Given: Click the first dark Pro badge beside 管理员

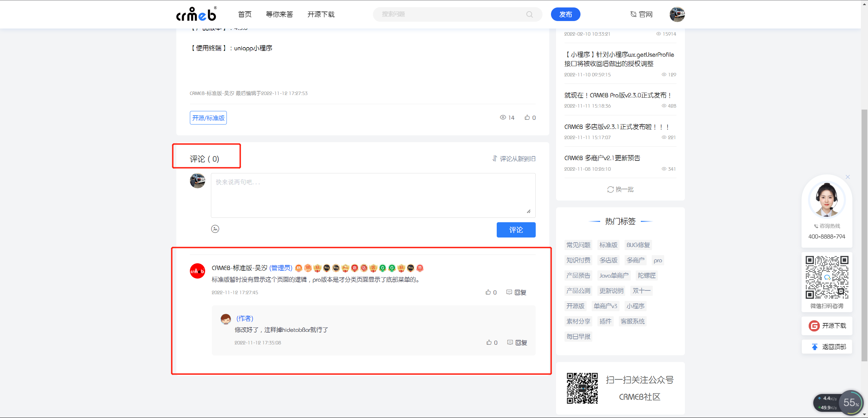Looking at the screenshot, I should (327, 268).
